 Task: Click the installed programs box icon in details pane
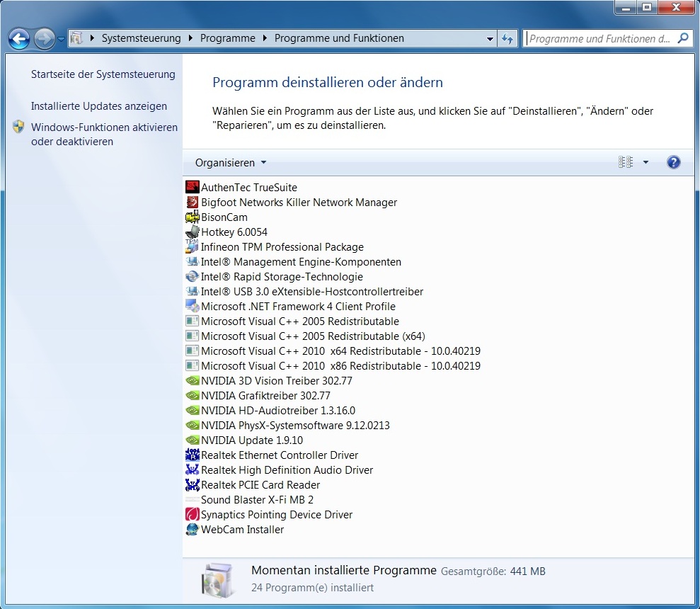coord(217,580)
